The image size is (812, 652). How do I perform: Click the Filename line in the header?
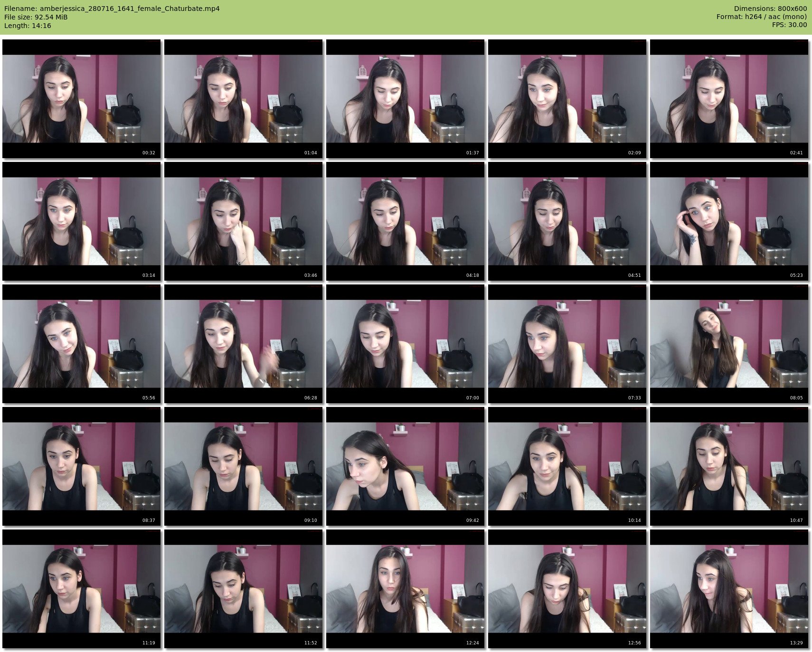point(112,9)
